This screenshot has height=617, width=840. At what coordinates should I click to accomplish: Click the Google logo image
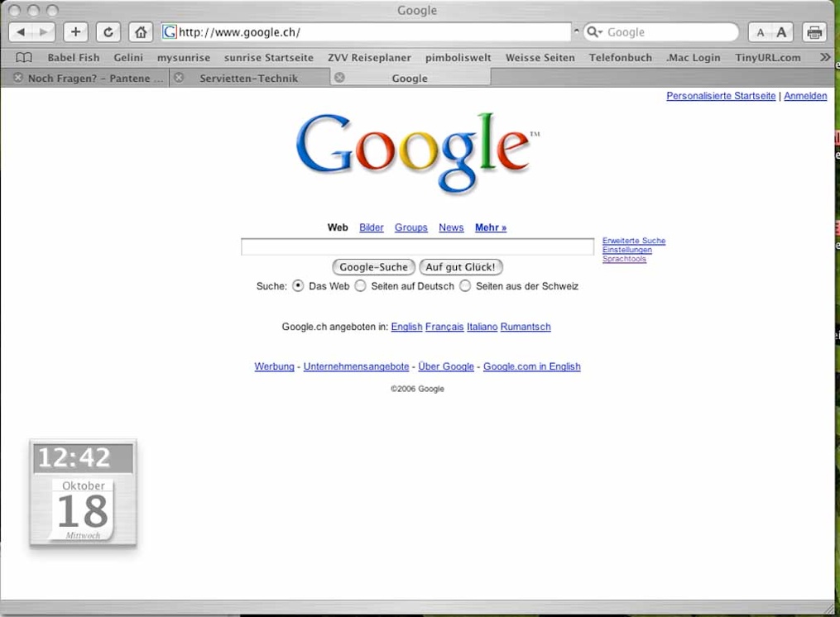(417, 153)
